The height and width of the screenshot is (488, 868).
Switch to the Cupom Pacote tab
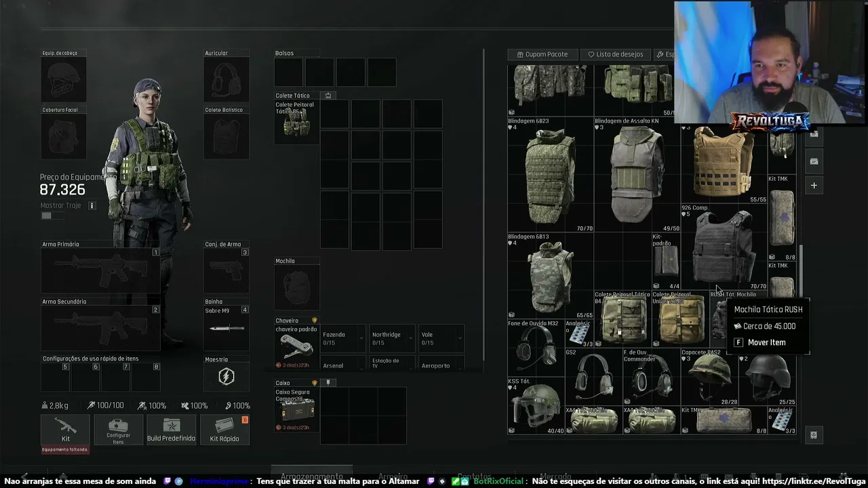tap(542, 54)
